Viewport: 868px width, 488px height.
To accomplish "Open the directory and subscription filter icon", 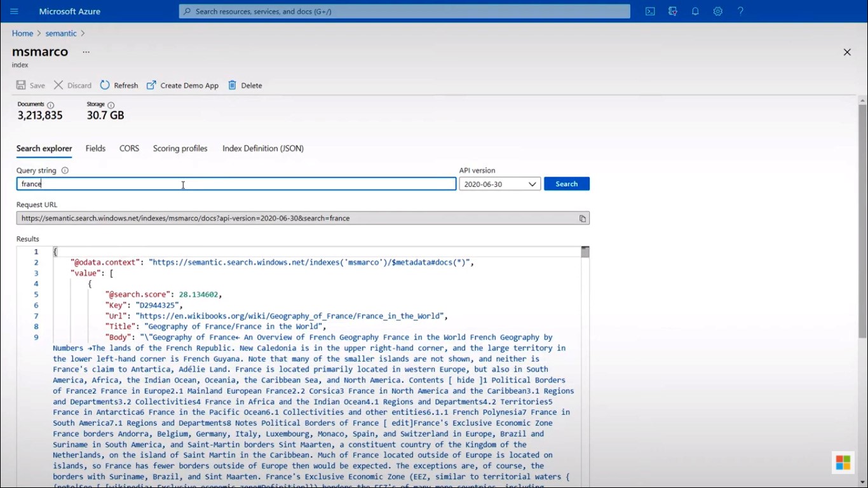I will click(x=673, y=11).
